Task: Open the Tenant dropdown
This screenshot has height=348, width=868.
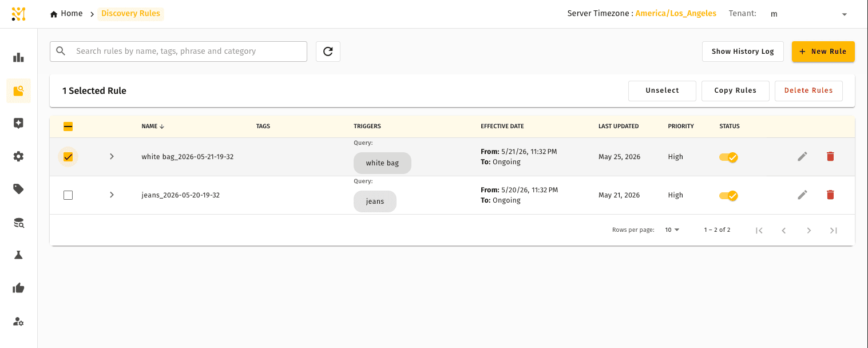Action: point(809,14)
